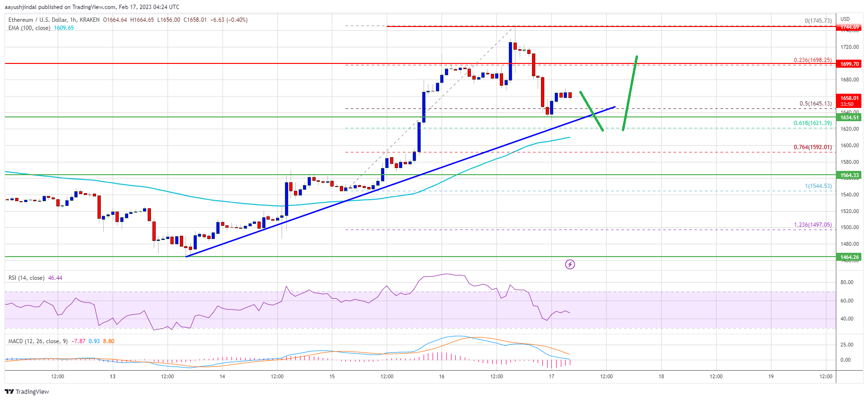Select the 1464.26 green price label
This screenshot has height=400, width=868.
[x=850, y=257]
